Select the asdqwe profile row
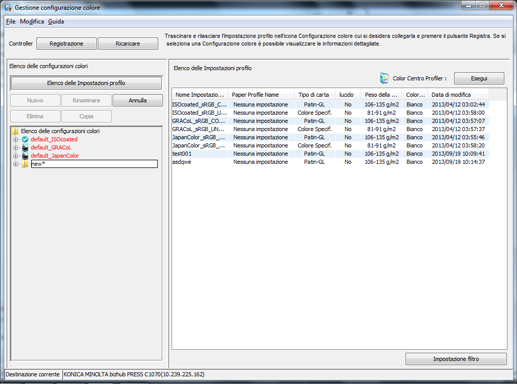The height and width of the screenshot is (384, 517). tap(331, 162)
